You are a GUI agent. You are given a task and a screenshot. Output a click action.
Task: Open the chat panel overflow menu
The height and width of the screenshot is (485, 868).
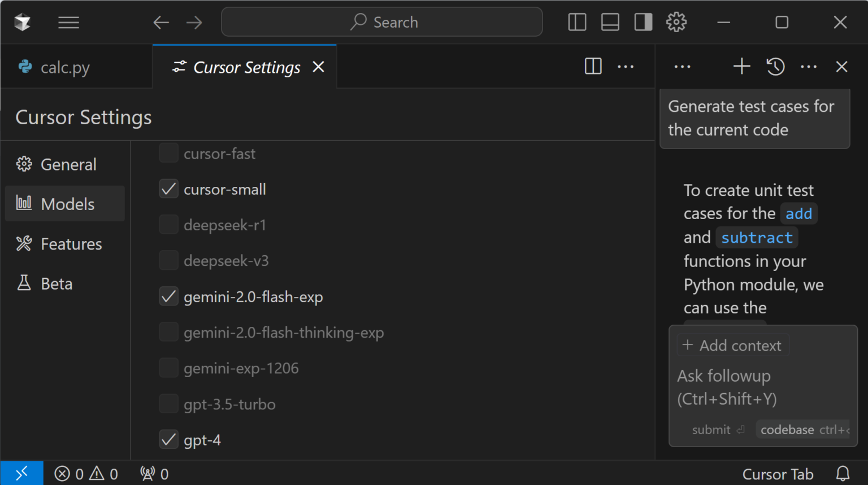coord(809,66)
